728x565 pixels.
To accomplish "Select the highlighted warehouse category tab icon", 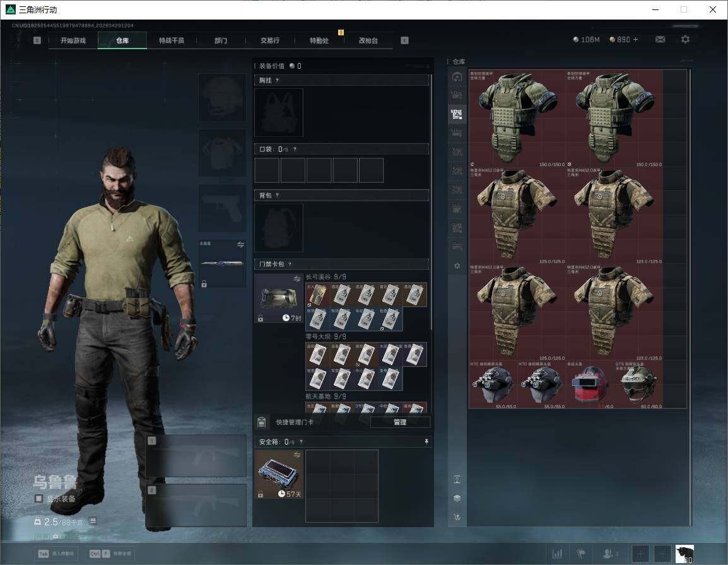I will (x=457, y=114).
